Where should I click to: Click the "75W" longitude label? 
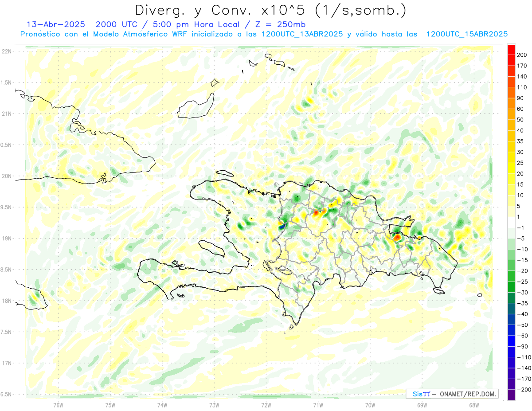point(110,404)
